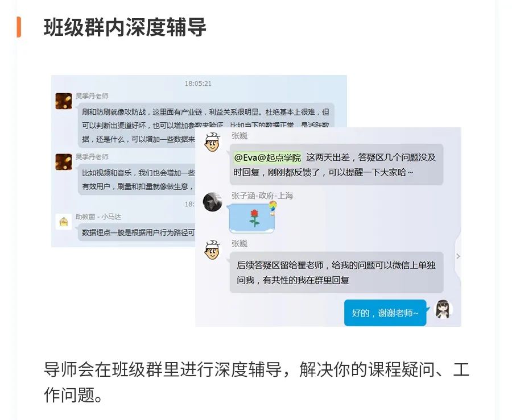Click the 助教菌 - 小马达 sender name
Image resolution: width=512 pixels, height=420 pixels.
tap(98, 217)
